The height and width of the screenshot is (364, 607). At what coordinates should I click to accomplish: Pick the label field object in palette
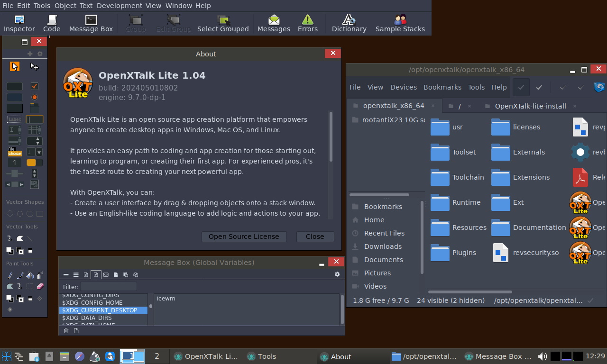pyautogui.click(x=15, y=119)
